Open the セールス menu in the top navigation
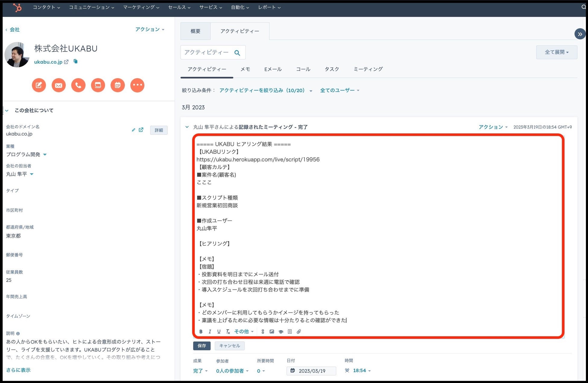This screenshot has width=588, height=383. (x=179, y=7)
